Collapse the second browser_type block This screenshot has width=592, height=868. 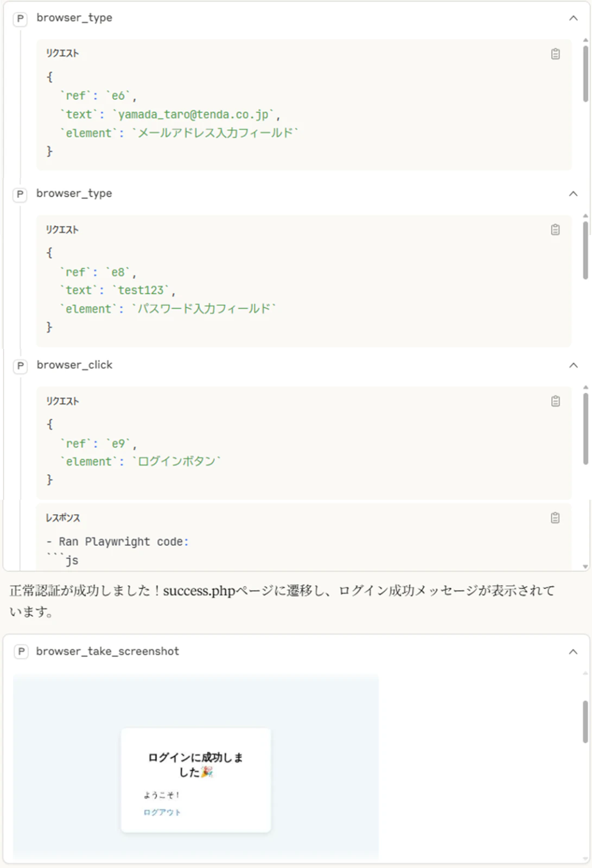point(573,194)
